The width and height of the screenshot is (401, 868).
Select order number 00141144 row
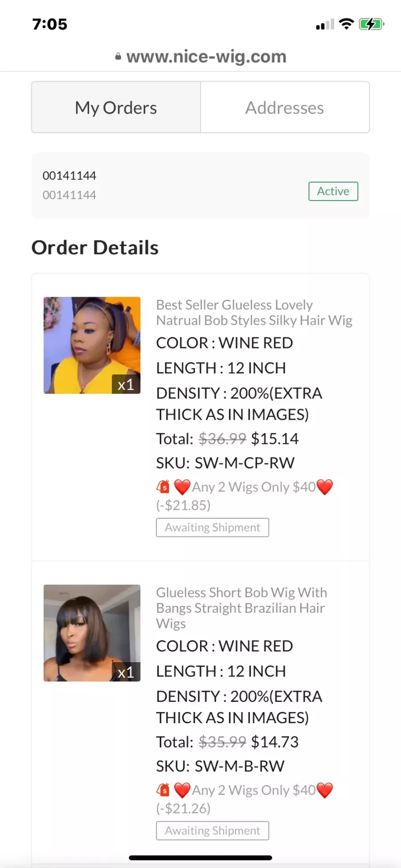pos(200,185)
